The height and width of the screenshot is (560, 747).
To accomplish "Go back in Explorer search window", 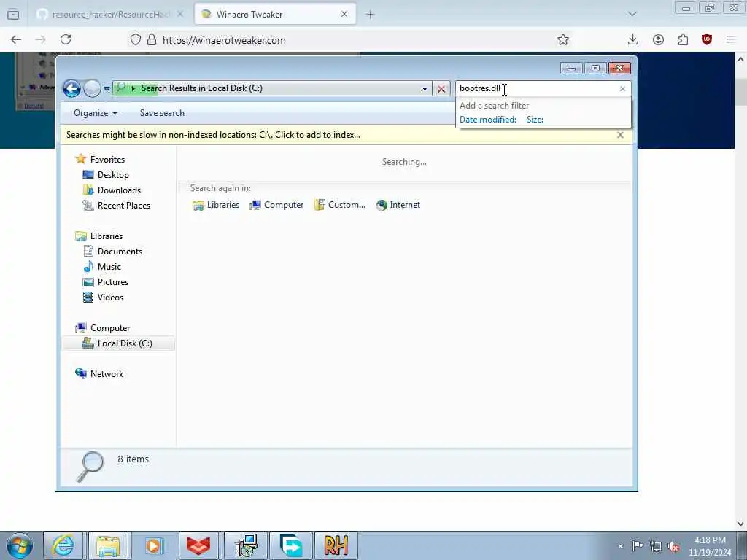I will coord(72,88).
